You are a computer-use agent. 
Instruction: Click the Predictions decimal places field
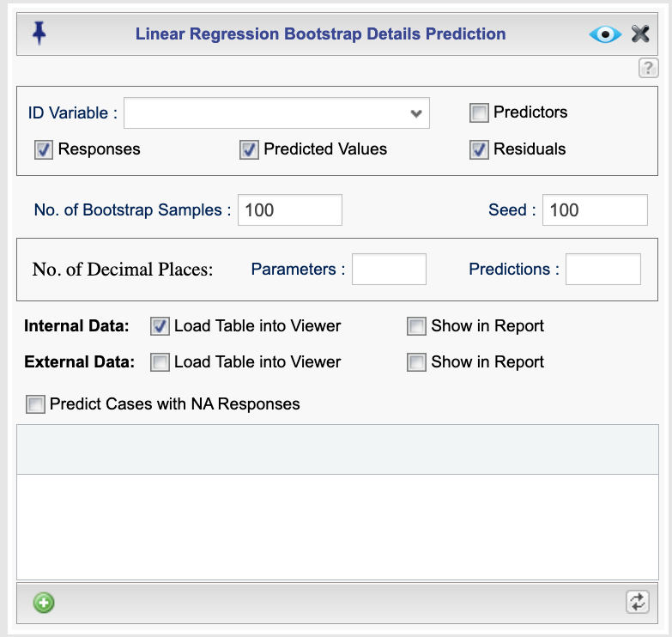(603, 270)
